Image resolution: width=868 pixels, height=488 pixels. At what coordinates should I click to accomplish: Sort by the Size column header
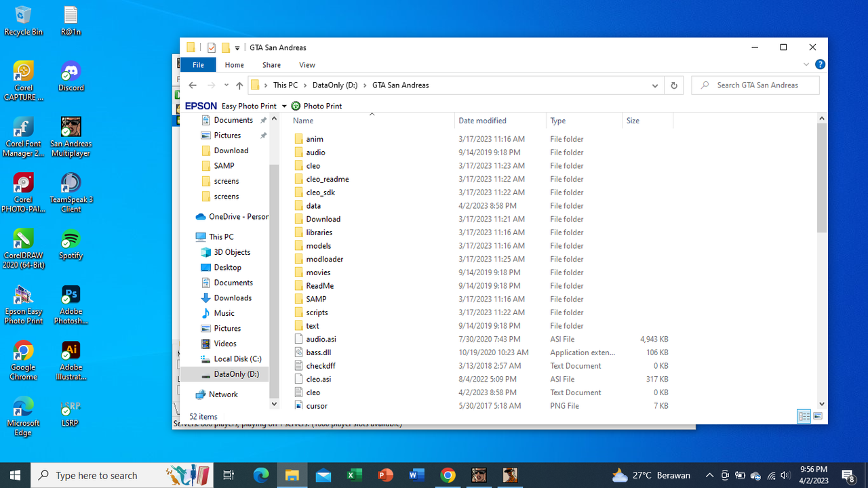point(648,121)
